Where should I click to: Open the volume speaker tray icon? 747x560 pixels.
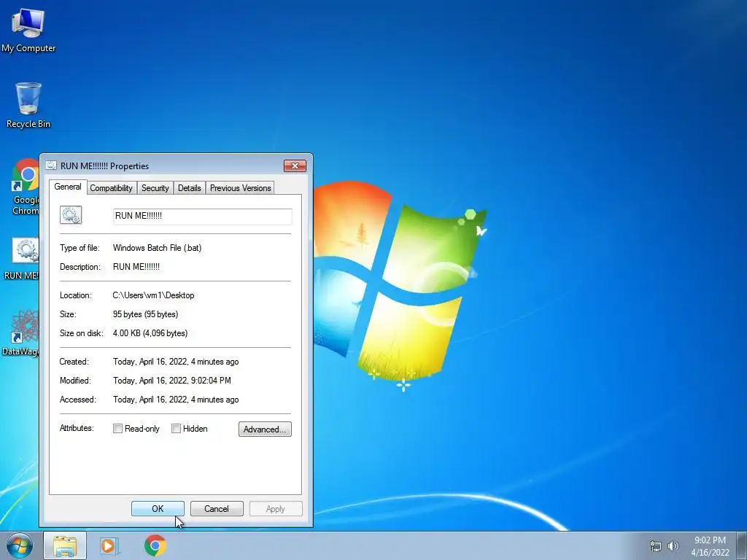pyautogui.click(x=673, y=546)
